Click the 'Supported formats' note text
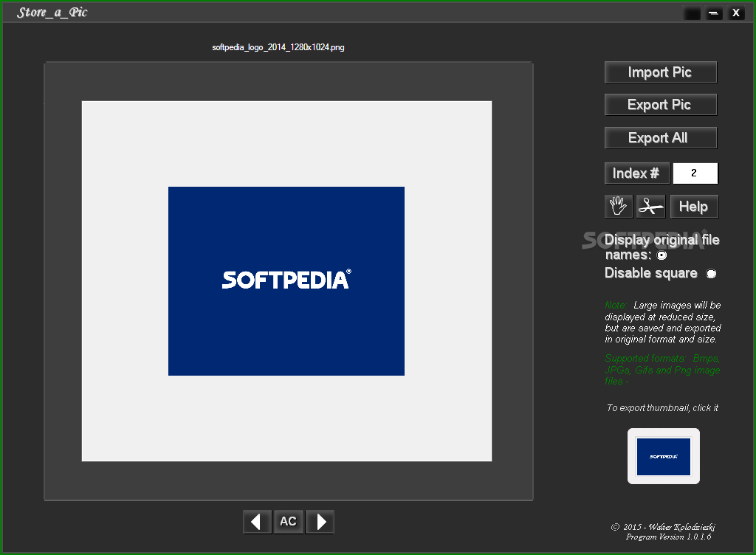Image resolution: width=756 pixels, height=555 pixels. [662, 370]
